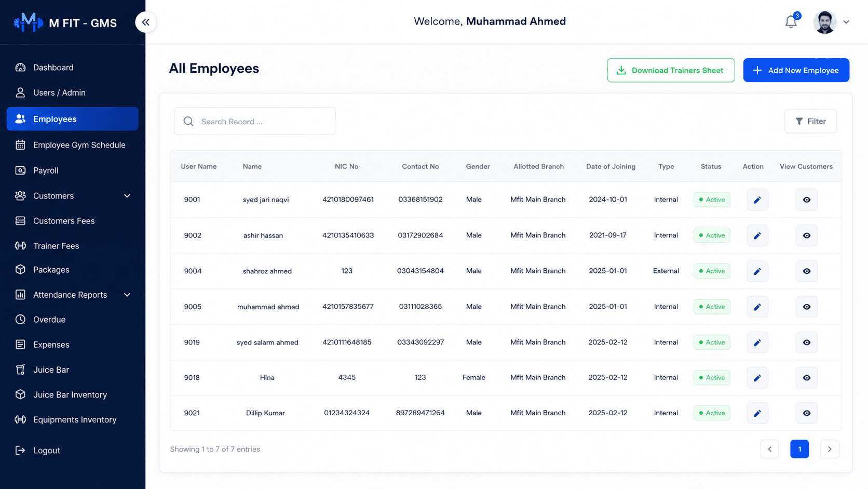Edit employee 9002 ashir hassan
Viewport: 868px width, 489px height.
point(757,235)
